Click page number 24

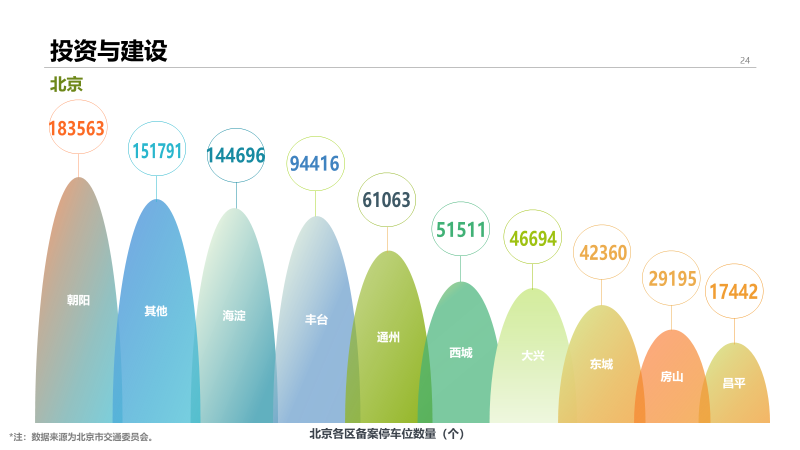tap(744, 61)
